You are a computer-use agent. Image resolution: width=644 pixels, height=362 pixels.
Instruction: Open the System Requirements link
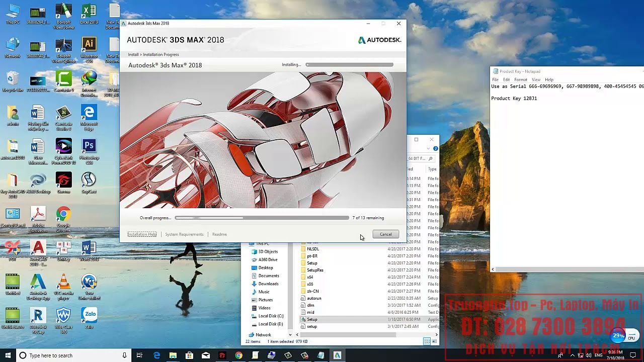coord(184,234)
